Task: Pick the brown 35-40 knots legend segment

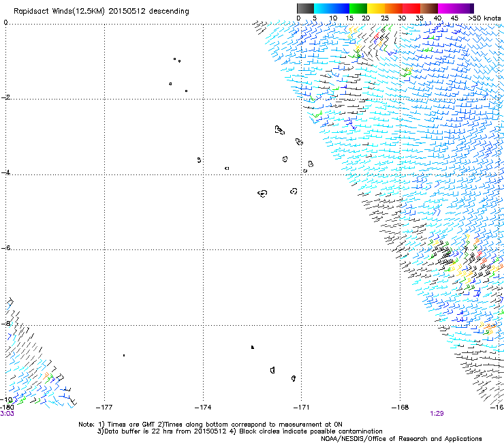Action: click(x=429, y=8)
